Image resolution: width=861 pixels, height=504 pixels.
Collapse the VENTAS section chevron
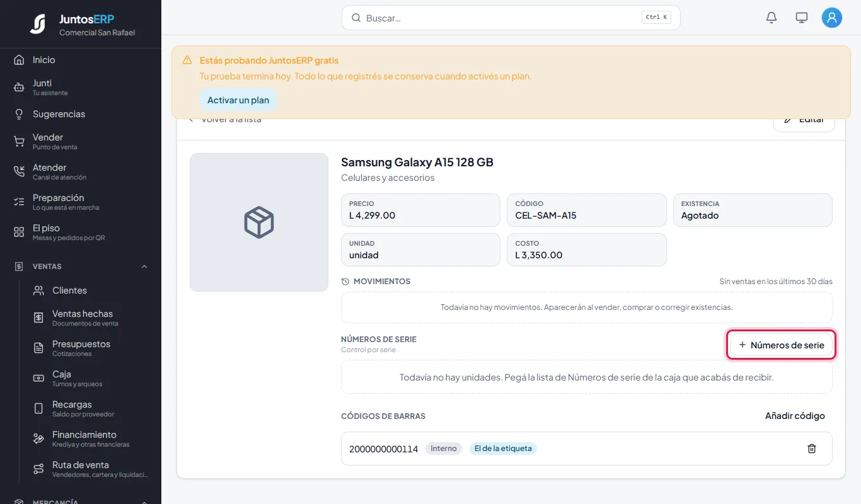(x=144, y=266)
